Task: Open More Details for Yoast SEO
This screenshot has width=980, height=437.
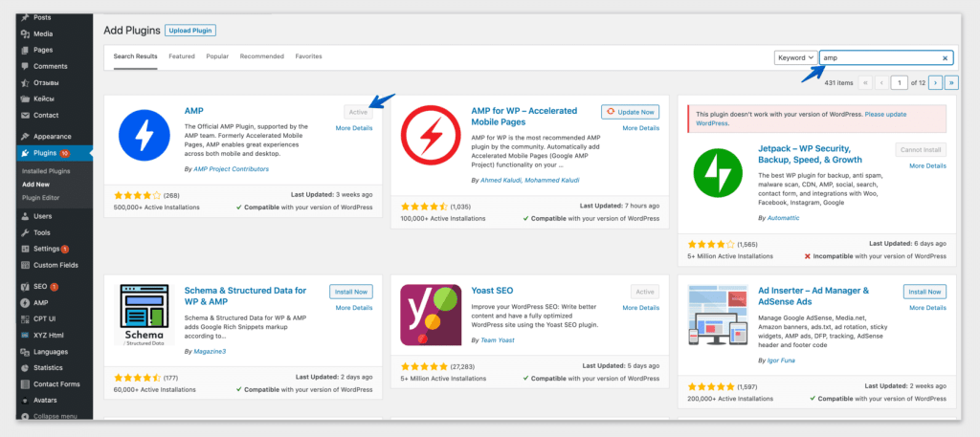Action: point(640,308)
